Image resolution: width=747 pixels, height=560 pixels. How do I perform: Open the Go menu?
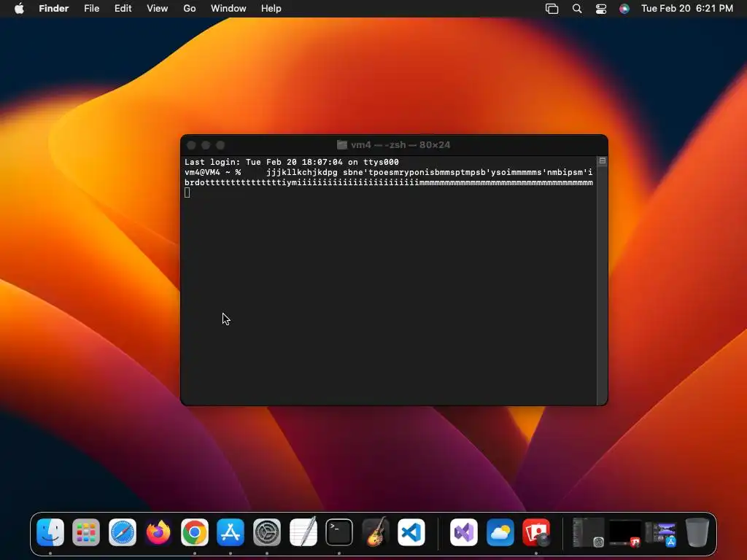tap(190, 9)
